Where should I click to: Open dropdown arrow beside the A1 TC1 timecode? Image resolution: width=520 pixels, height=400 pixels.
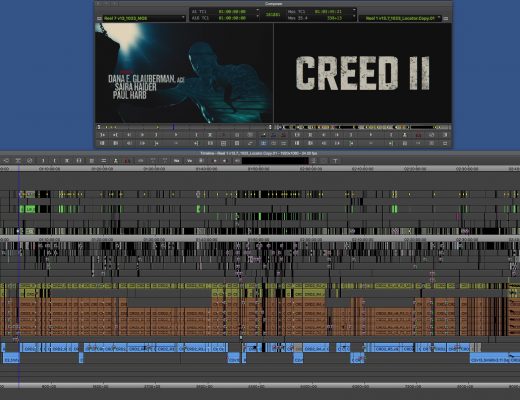(257, 11)
